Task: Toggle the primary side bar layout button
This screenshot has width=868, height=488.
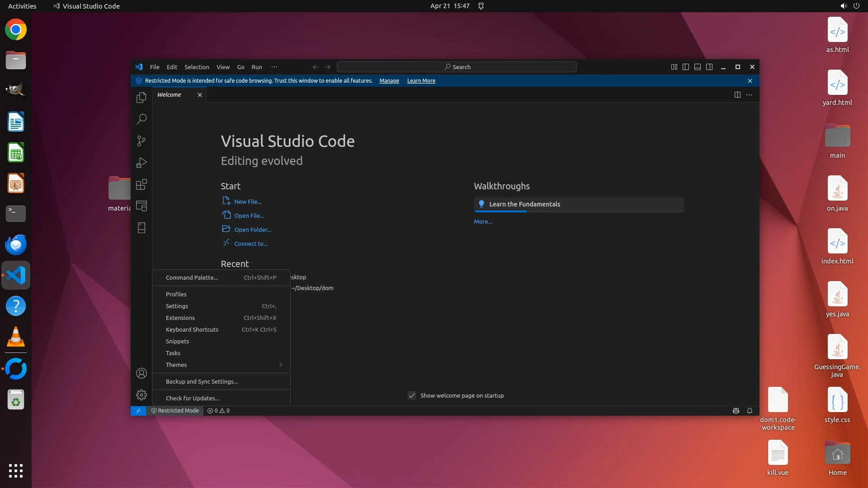Action: coord(686,67)
